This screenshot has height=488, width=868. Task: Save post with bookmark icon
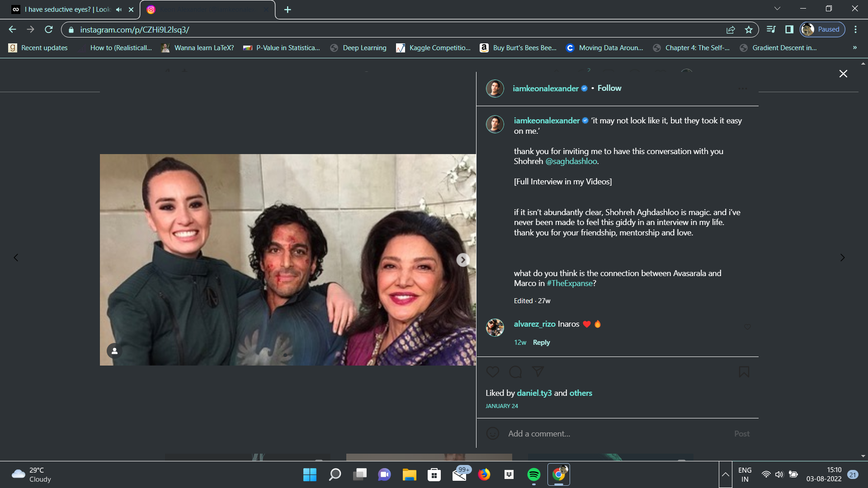point(744,371)
